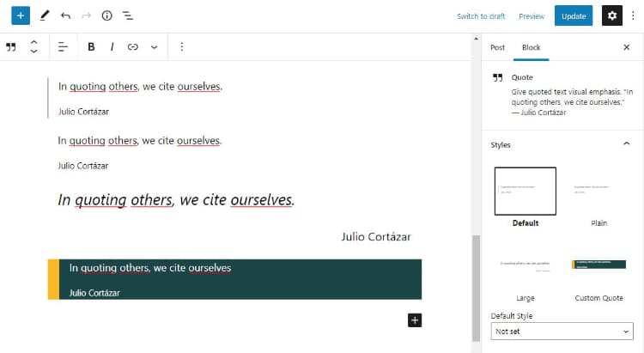Switch to the Post tab
Viewport: 644px width, 353px height.
(x=497, y=48)
